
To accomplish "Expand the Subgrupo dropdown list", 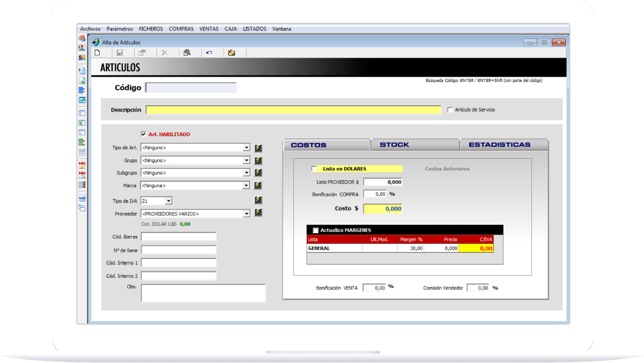I will click(246, 173).
